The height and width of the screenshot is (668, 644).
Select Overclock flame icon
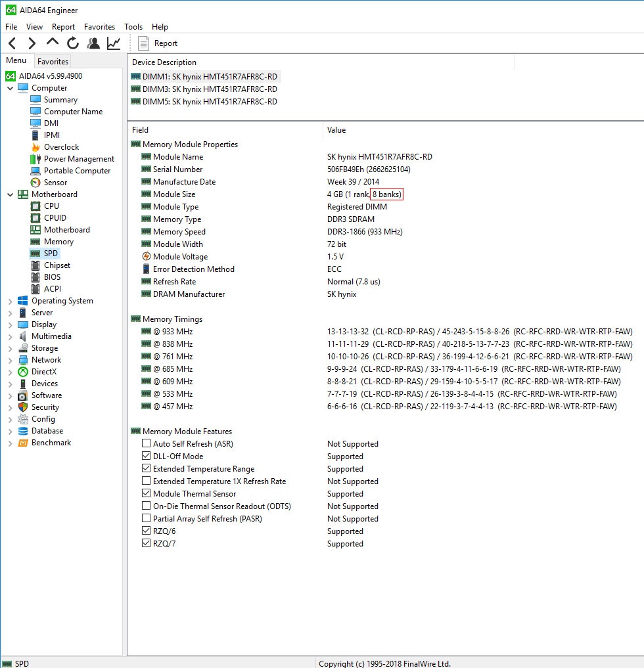35,147
